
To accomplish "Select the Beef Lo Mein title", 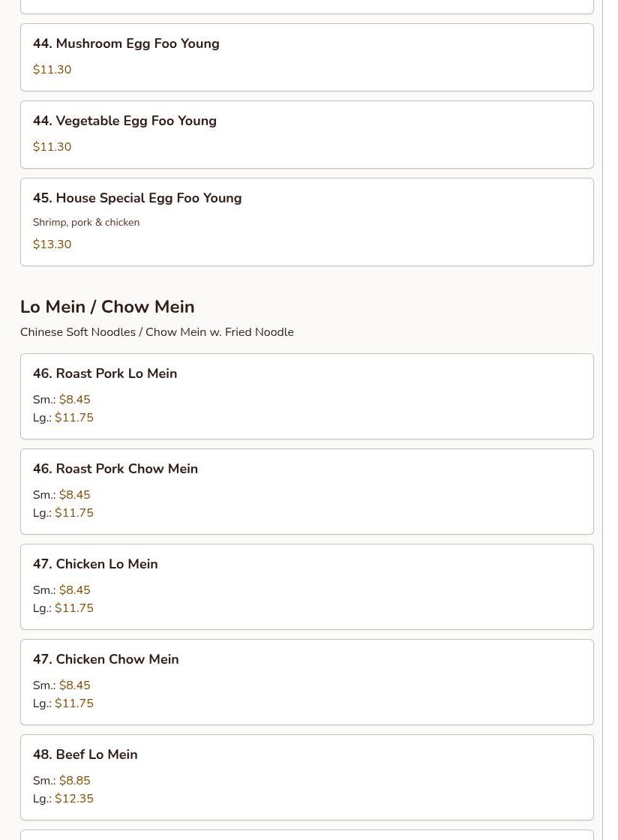I will pyautogui.click(x=85, y=755).
